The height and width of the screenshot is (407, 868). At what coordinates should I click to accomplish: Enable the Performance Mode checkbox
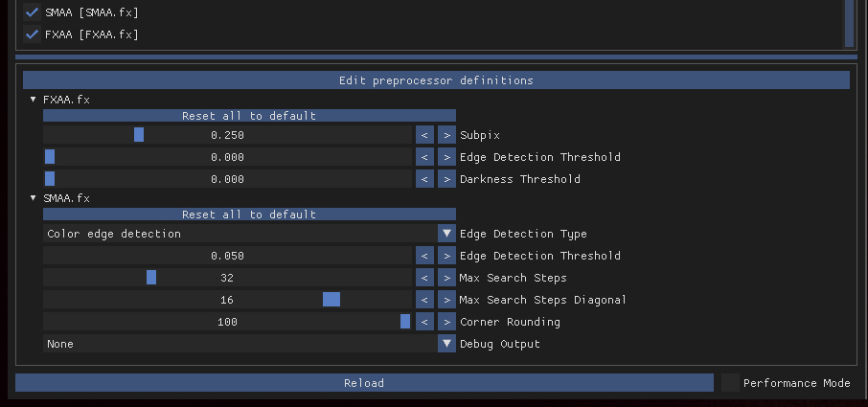(730, 383)
